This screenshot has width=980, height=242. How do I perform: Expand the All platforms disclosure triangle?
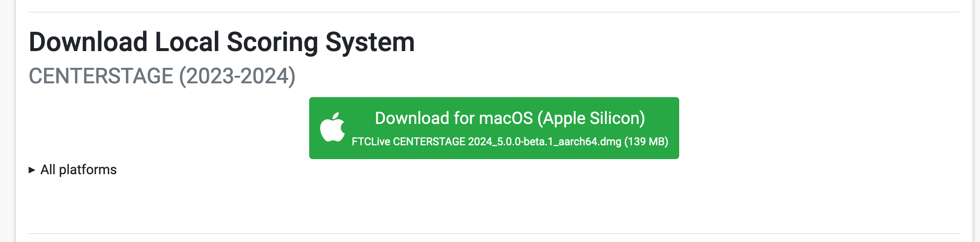click(32, 170)
